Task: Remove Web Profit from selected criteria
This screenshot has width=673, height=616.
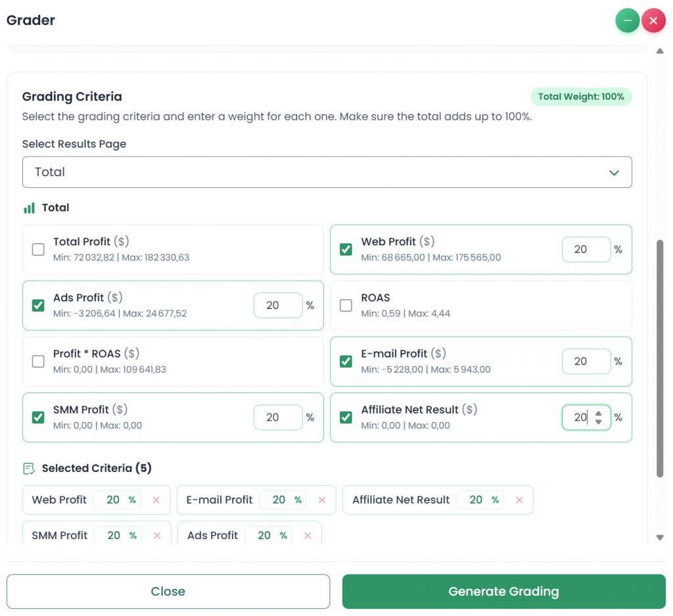Action: click(x=156, y=500)
